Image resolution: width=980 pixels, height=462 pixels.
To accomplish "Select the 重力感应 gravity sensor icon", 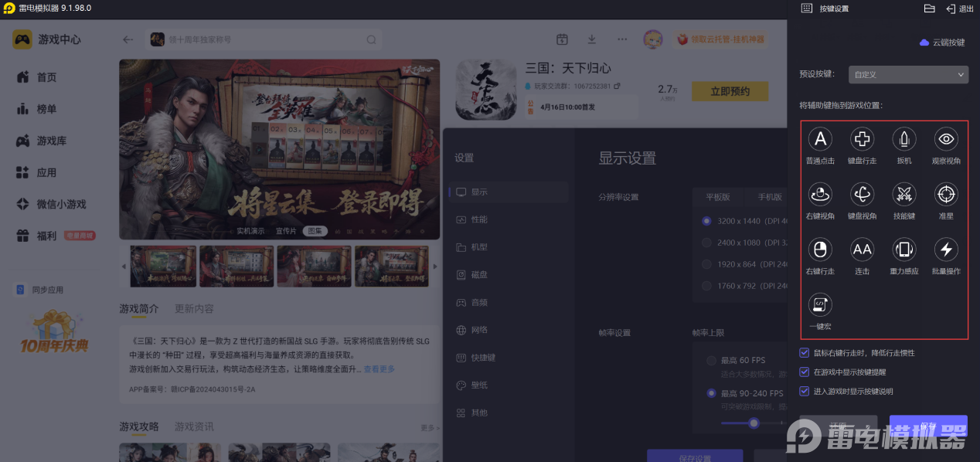I will coord(904,249).
